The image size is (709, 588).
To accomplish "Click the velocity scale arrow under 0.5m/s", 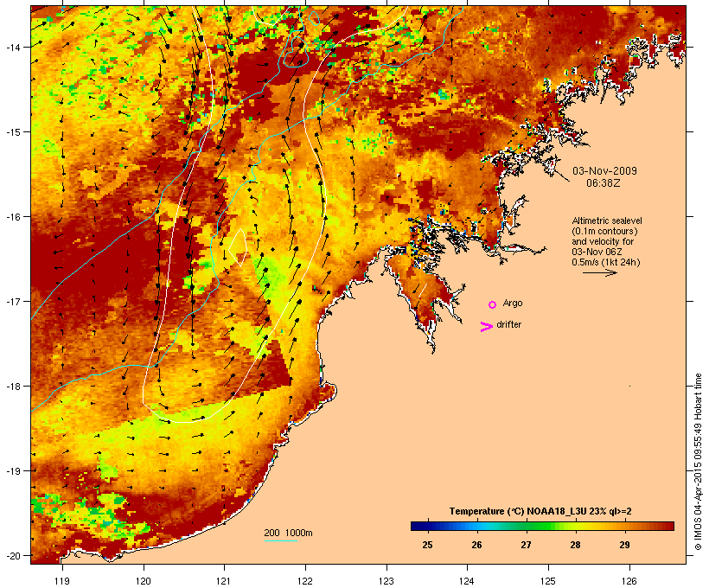I will tap(599, 272).
